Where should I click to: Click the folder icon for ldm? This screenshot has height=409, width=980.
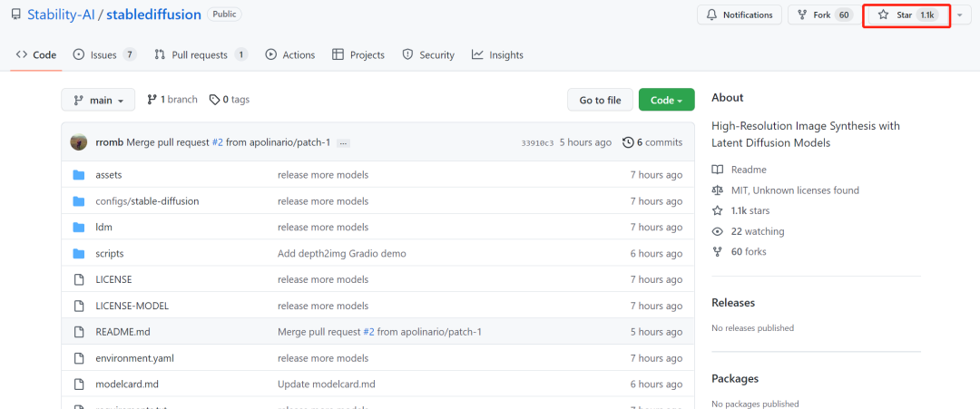point(79,228)
